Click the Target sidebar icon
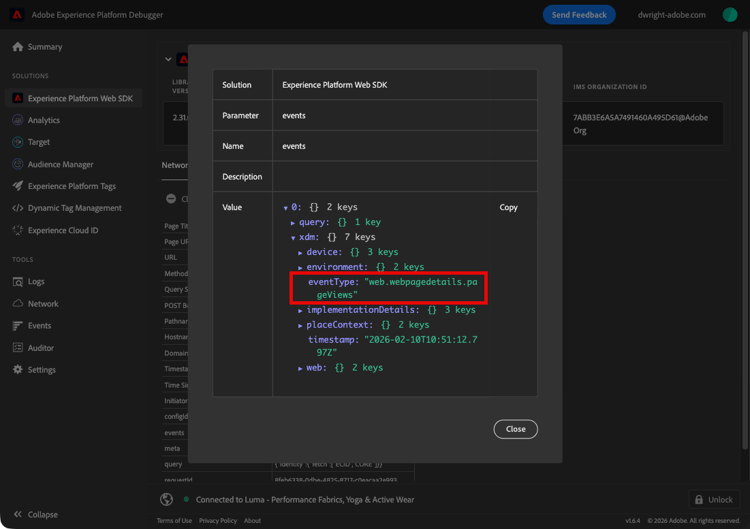 coord(18,142)
